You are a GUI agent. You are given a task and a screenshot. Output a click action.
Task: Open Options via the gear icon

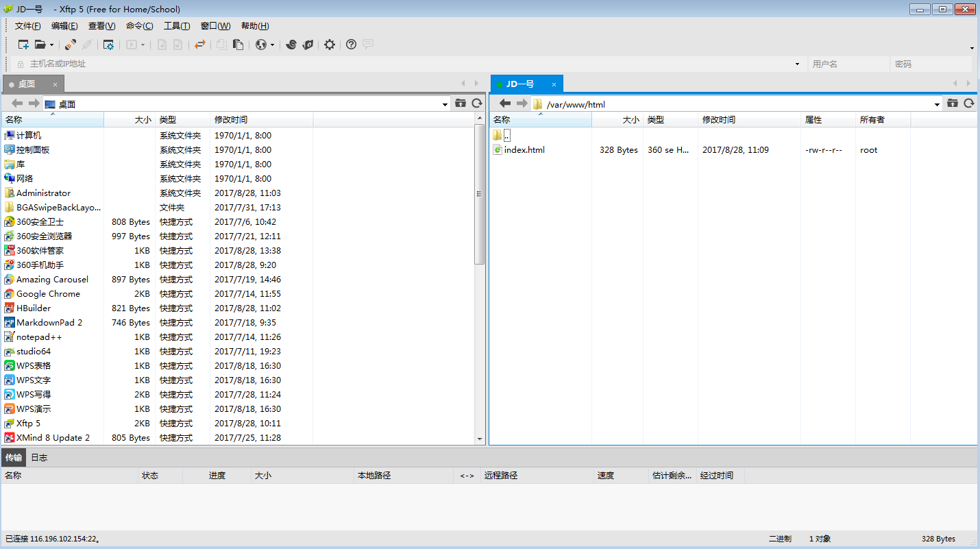[x=330, y=45]
